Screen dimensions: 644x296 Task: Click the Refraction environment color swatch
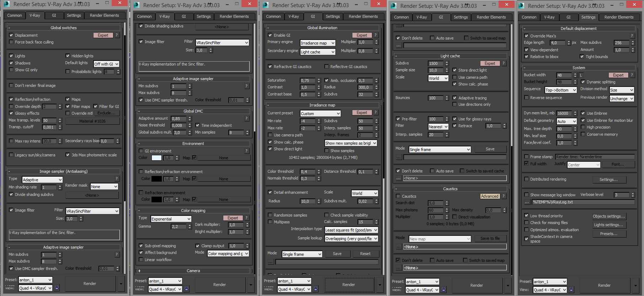point(156,199)
